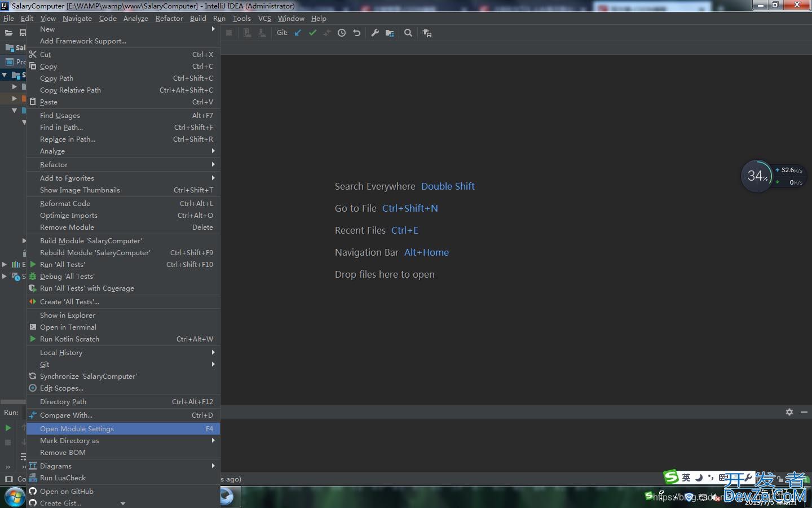The height and width of the screenshot is (508, 812).
Task: Click the Synchronize refresh icon
Action: [x=33, y=376]
